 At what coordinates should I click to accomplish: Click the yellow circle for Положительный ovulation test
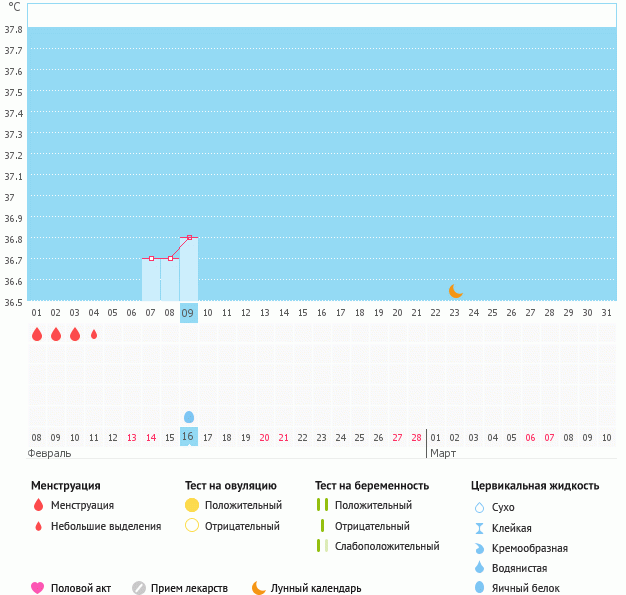(x=192, y=505)
